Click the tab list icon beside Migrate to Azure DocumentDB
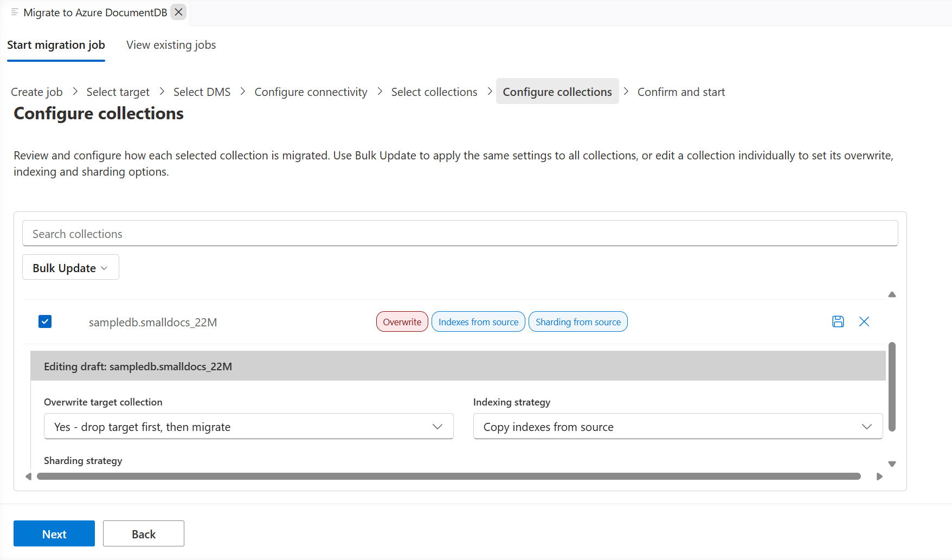This screenshot has width=952, height=560. tap(15, 12)
